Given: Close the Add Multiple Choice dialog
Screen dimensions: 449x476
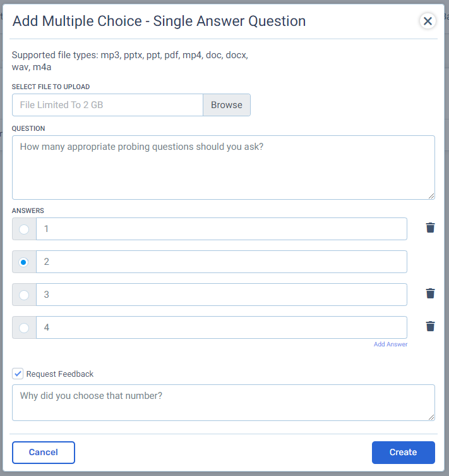Looking at the screenshot, I should click(x=428, y=21).
